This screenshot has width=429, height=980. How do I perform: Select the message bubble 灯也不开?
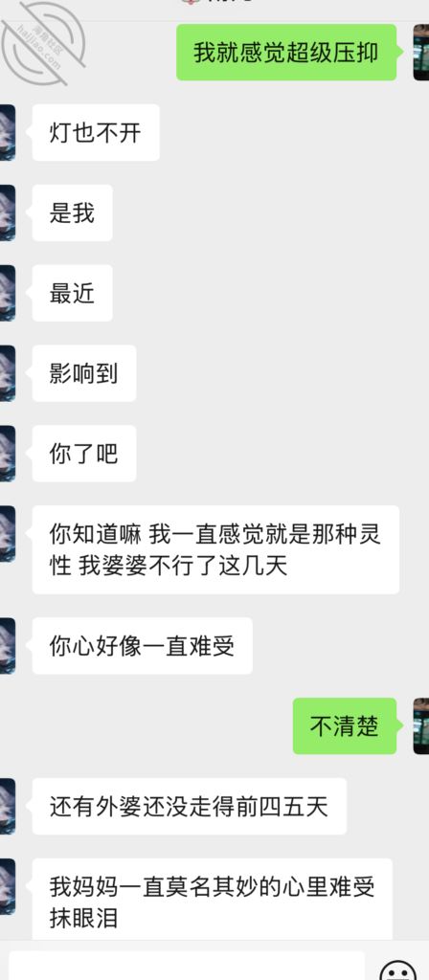click(x=96, y=132)
